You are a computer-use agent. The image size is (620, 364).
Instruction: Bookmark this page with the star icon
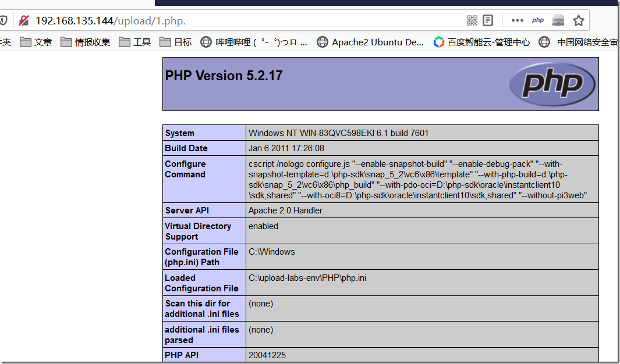tap(579, 20)
